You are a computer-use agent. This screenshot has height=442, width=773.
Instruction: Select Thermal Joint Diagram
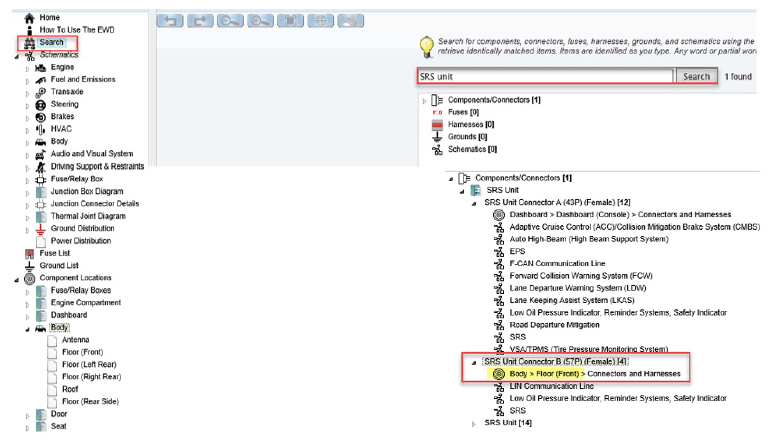click(88, 216)
